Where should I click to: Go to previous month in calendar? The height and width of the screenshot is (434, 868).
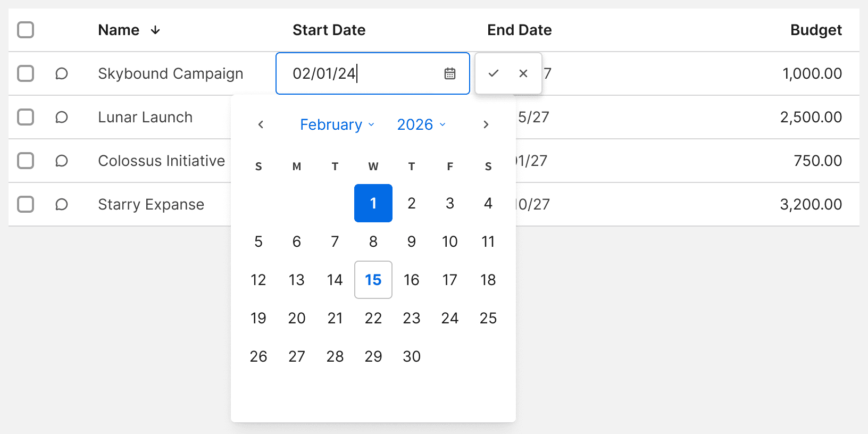pyautogui.click(x=261, y=124)
